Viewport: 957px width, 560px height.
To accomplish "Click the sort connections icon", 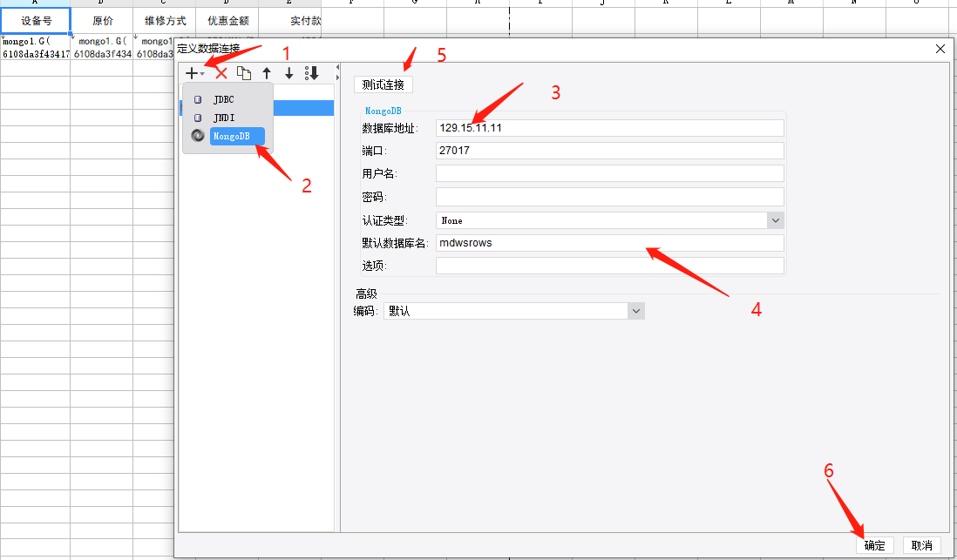I will pyautogui.click(x=311, y=73).
